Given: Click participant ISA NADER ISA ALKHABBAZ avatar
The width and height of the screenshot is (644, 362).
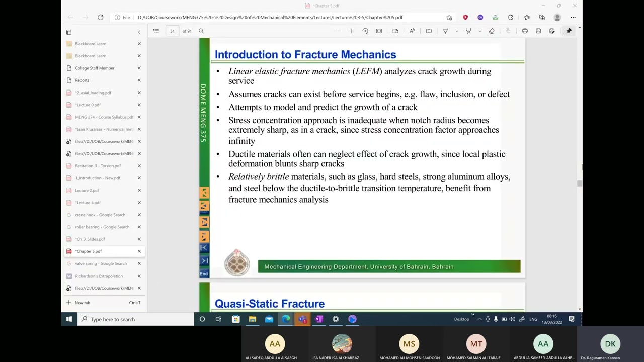Looking at the screenshot, I should click(342, 344).
